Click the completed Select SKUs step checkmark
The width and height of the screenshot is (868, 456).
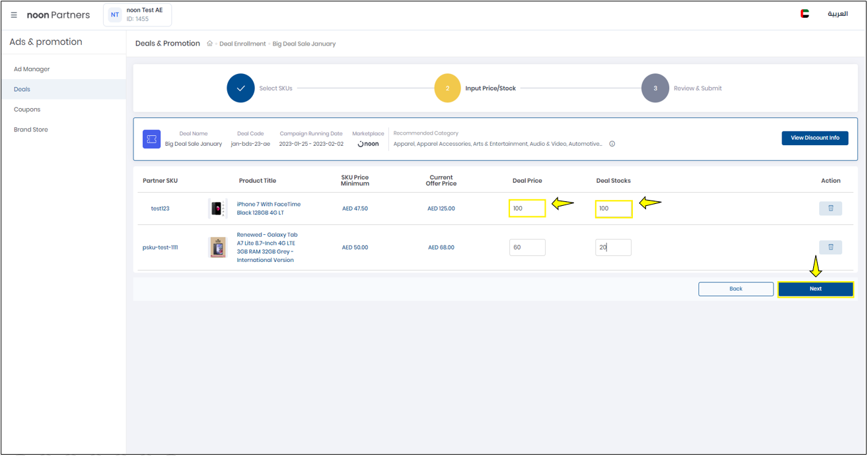[240, 88]
